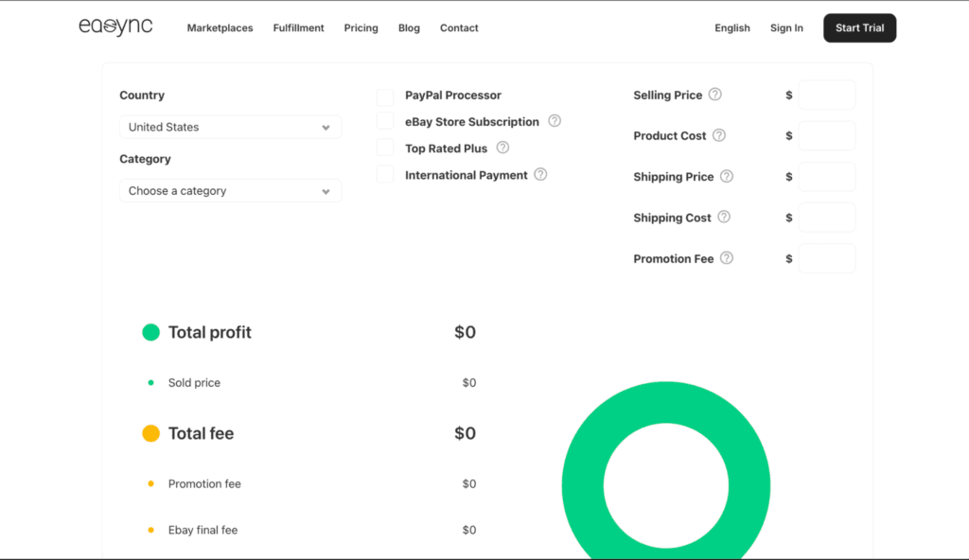Click the Start Trial button
969x560 pixels.
[859, 27]
